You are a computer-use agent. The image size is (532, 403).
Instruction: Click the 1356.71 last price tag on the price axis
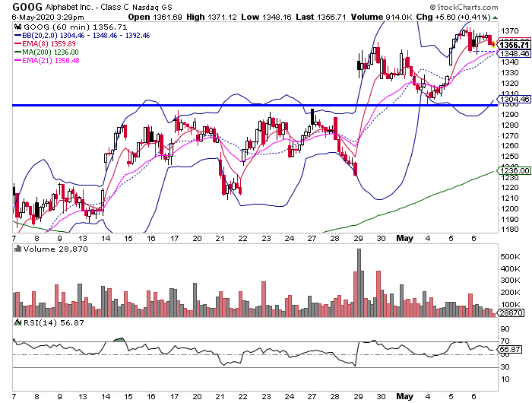515,45
